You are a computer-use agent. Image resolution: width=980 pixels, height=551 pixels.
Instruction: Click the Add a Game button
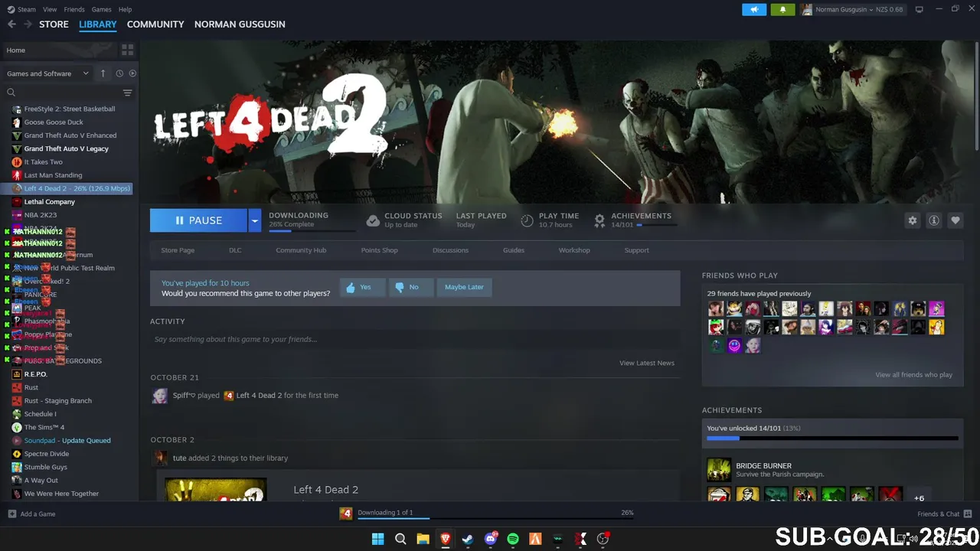tap(31, 514)
